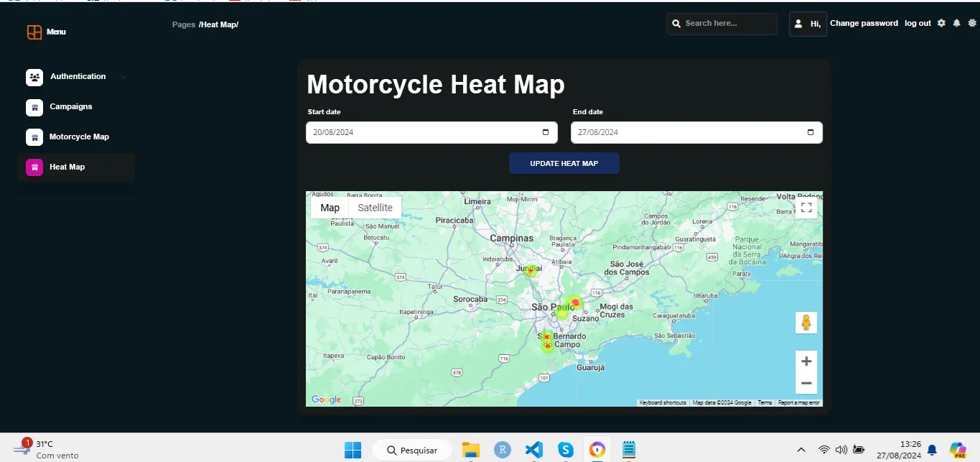Click the Street View pegman icon
Image resolution: width=980 pixels, height=462 pixels.
click(x=806, y=323)
